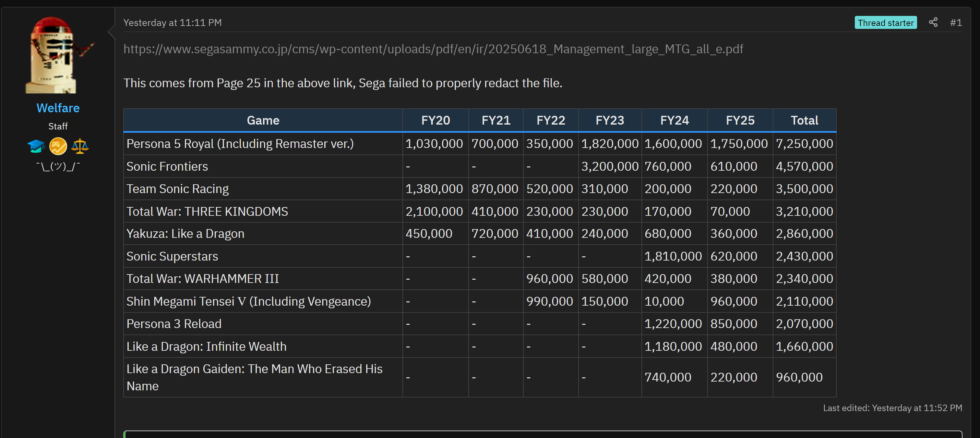
Task: Click Like a Dragon Gaiden FY24 value 740,000
Action: coord(668,377)
